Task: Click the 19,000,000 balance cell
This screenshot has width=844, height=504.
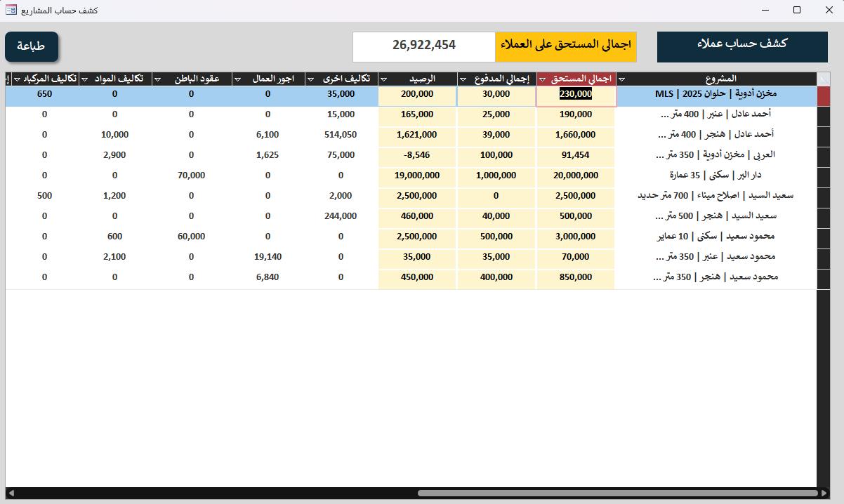Action: [x=418, y=178]
